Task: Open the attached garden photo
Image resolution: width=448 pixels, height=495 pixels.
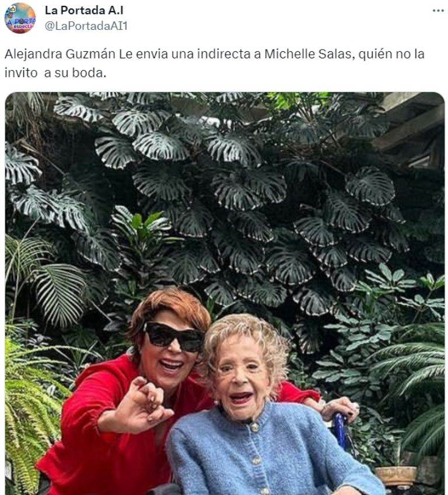Action: 225,293
